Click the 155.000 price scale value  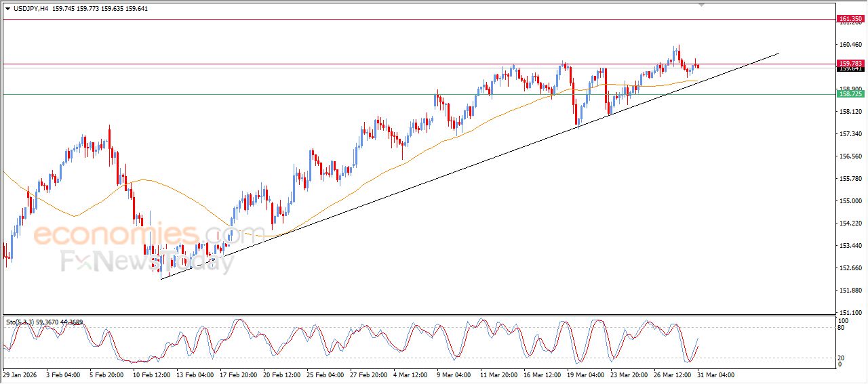pos(850,201)
